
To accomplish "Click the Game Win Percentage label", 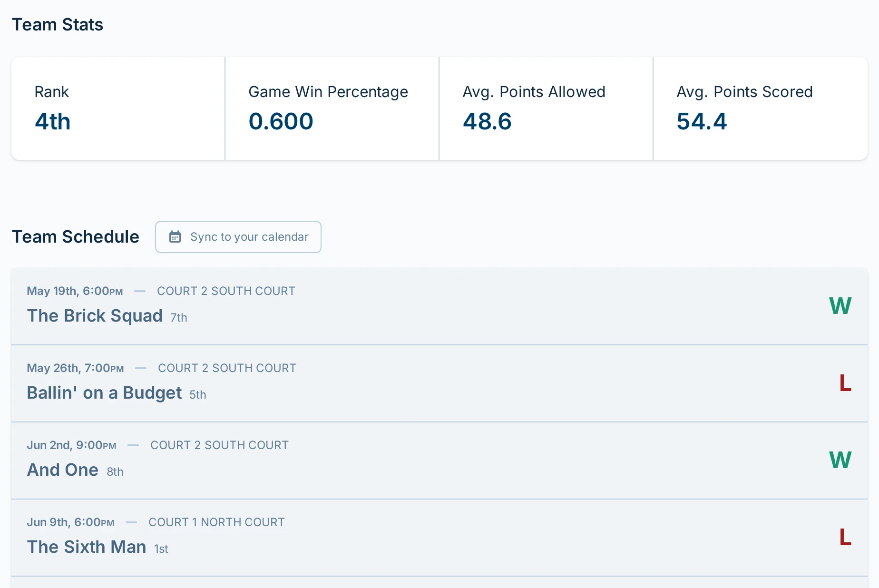I will click(x=328, y=92).
